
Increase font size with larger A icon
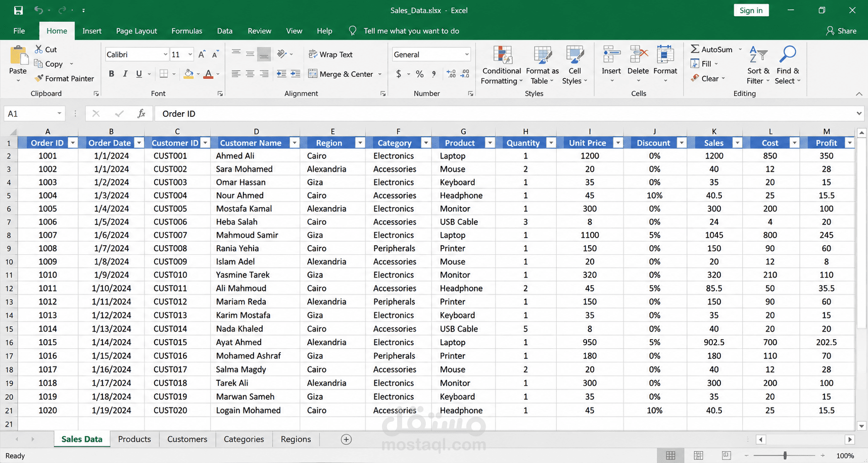point(202,54)
